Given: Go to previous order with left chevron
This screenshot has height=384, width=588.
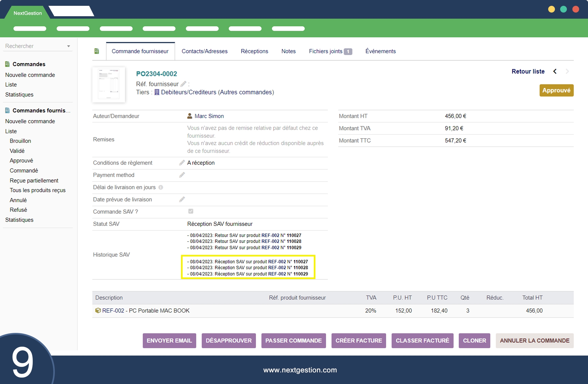Looking at the screenshot, I should tap(555, 71).
